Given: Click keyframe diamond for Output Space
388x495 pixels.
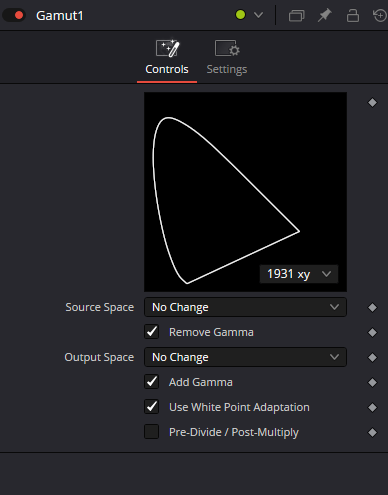Looking at the screenshot, I should click(x=372, y=357).
